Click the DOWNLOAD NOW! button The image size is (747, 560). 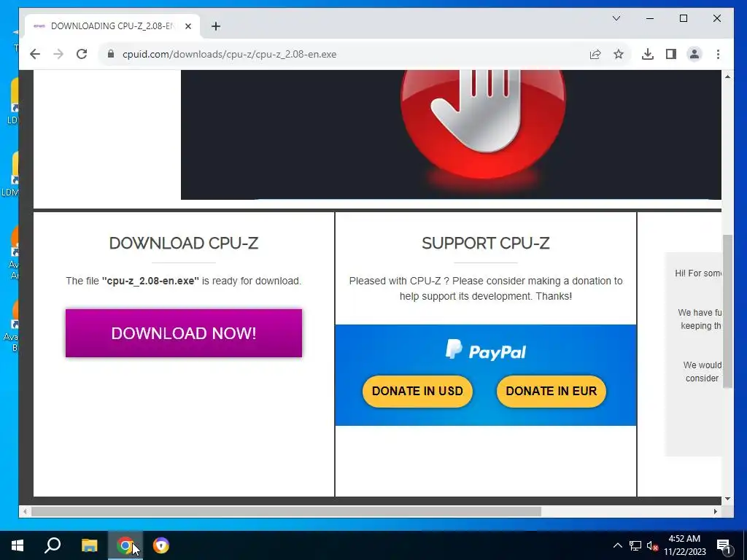point(184,332)
